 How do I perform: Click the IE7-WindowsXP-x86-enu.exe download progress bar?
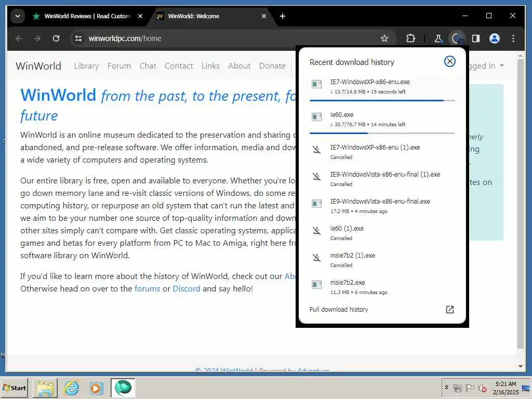[382, 100]
